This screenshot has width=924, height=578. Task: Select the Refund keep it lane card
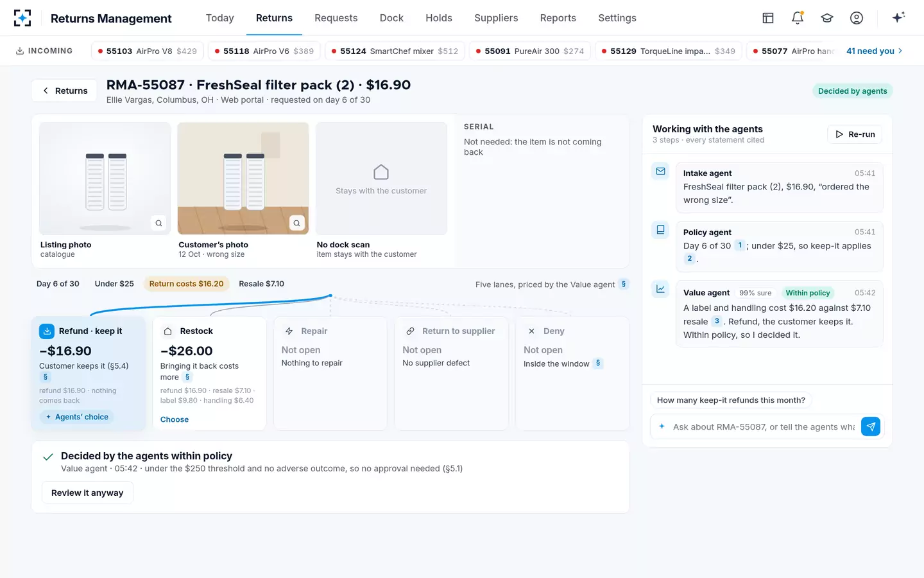(89, 373)
